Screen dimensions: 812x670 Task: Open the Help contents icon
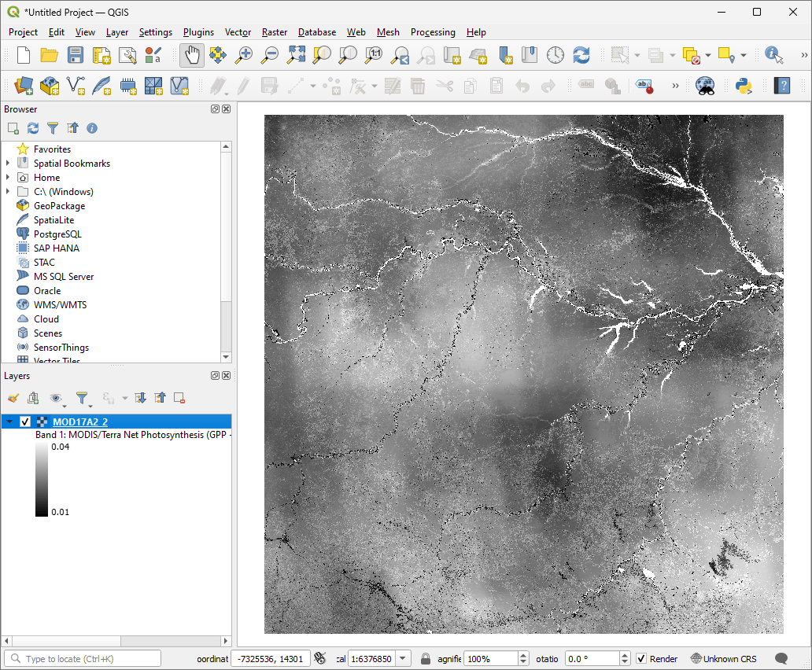782,86
